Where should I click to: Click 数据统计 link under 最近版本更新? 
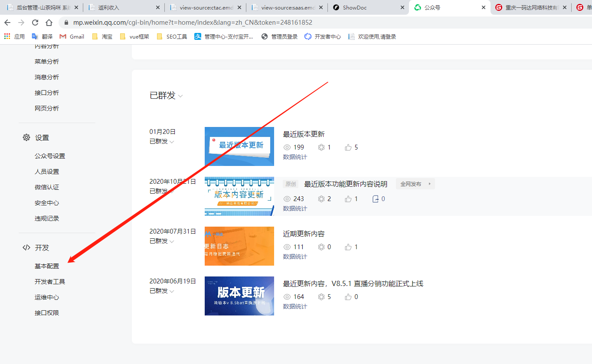tap(295, 157)
